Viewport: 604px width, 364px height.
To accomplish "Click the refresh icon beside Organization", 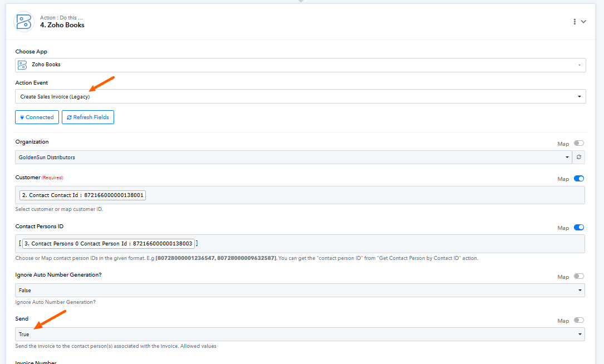I will pos(579,158).
